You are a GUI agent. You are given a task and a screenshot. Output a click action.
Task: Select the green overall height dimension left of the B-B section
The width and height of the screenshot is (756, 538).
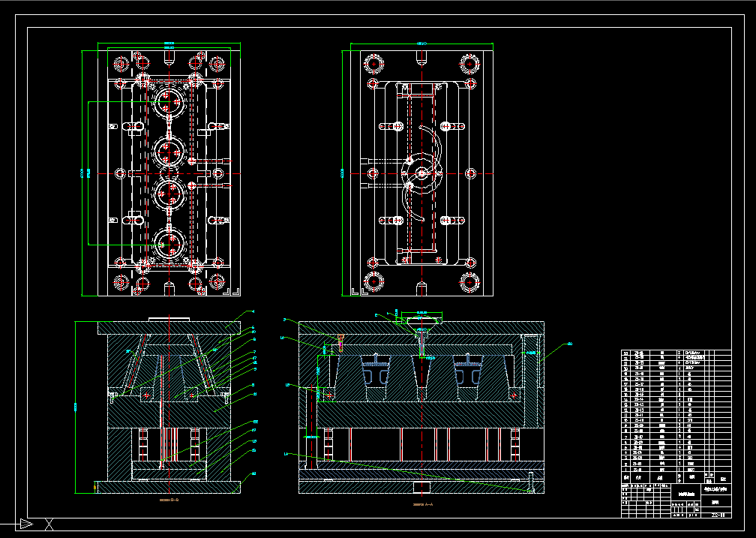click(75, 407)
